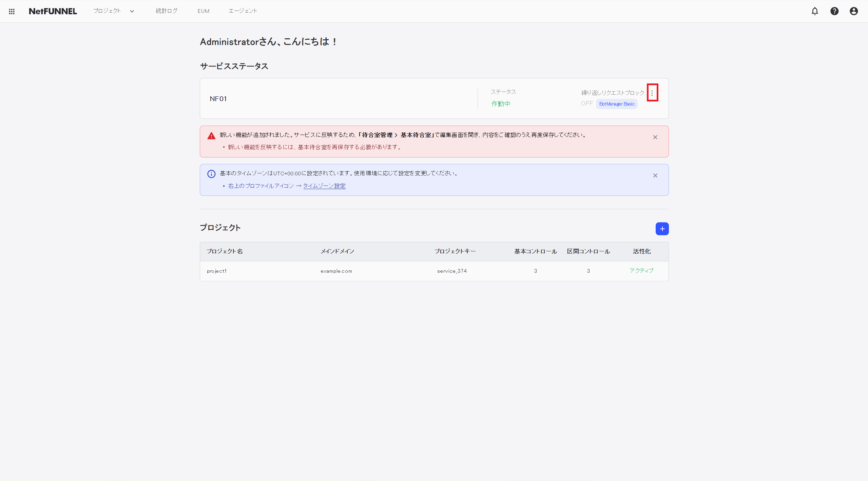Click the info icon in the timezone notice
Viewport: 868px width, 481px height.
211,173
